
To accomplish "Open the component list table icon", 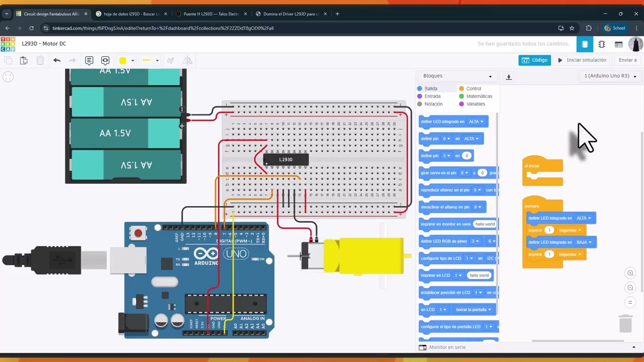I will 619,44.
